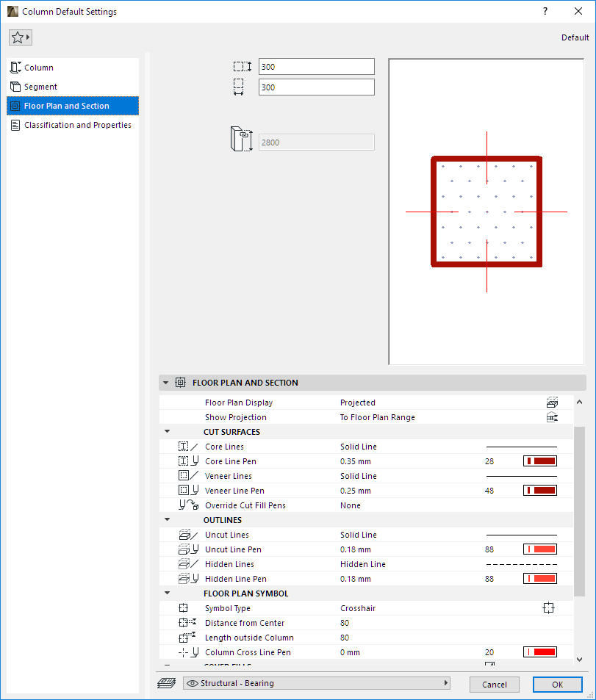
Task: Click the Classification and Properties page icon
Action: [15, 125]
